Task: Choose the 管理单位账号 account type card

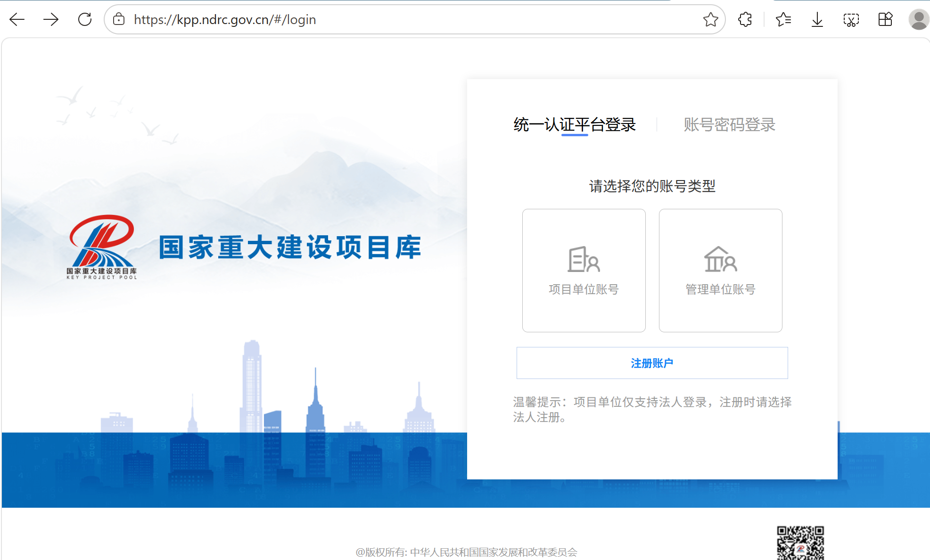Action: pyautogui.click(x=720, y=271)
